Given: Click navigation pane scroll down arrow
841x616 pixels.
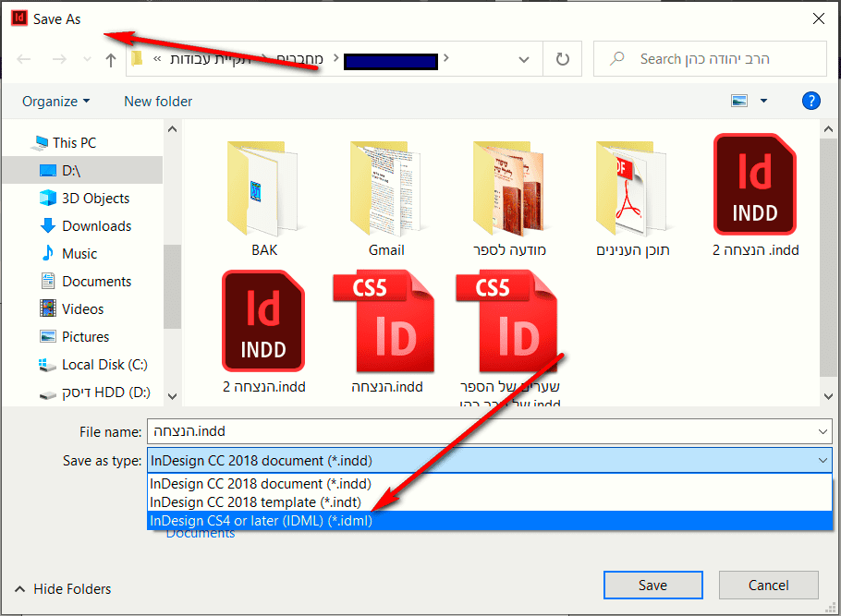Looking at the screenshot, I should (172, 396).
